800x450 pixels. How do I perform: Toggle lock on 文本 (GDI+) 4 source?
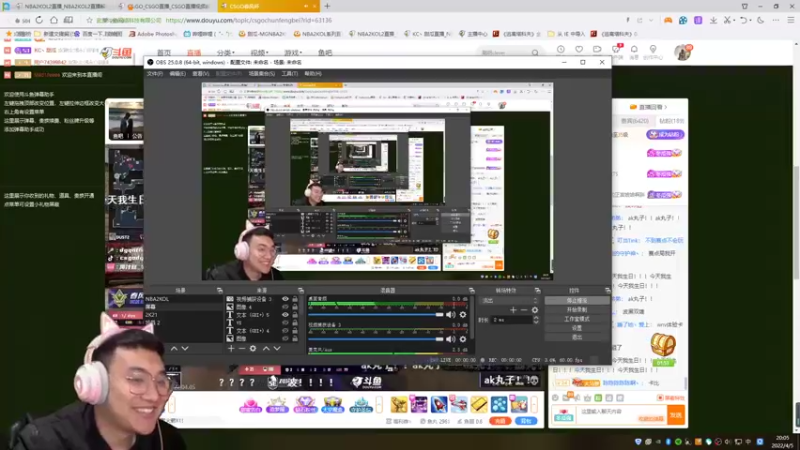click(295, 331)
